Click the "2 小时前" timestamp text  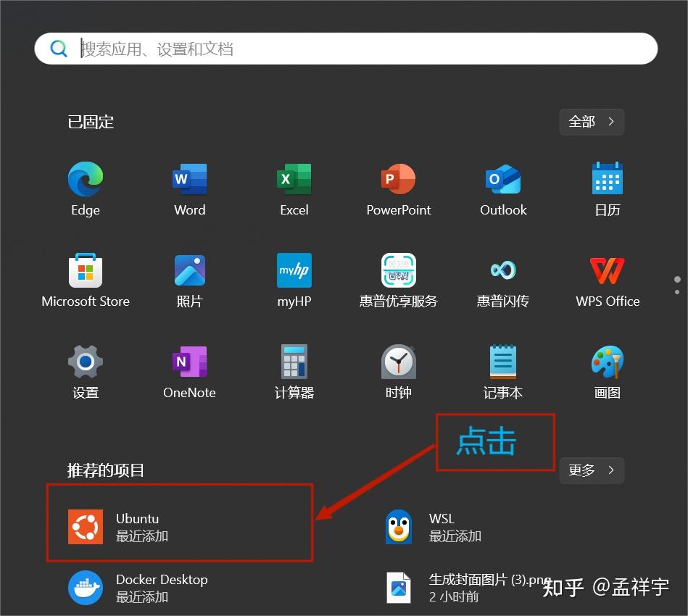[454, 596]
